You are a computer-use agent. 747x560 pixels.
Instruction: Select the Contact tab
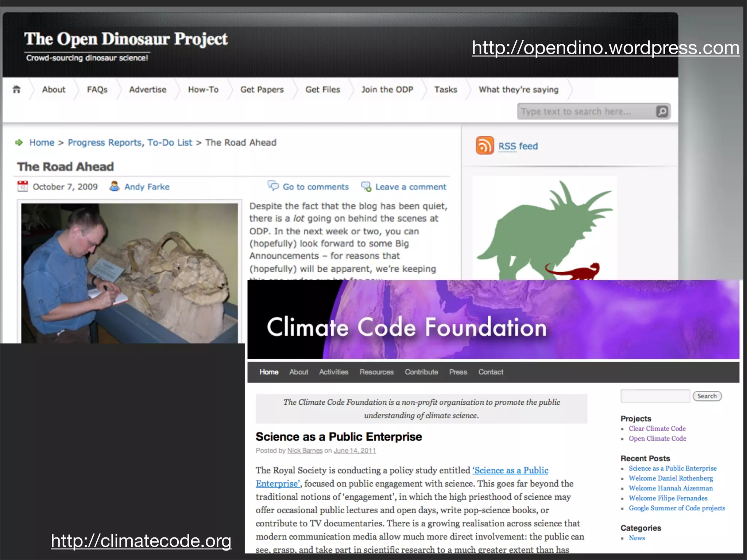491,372
